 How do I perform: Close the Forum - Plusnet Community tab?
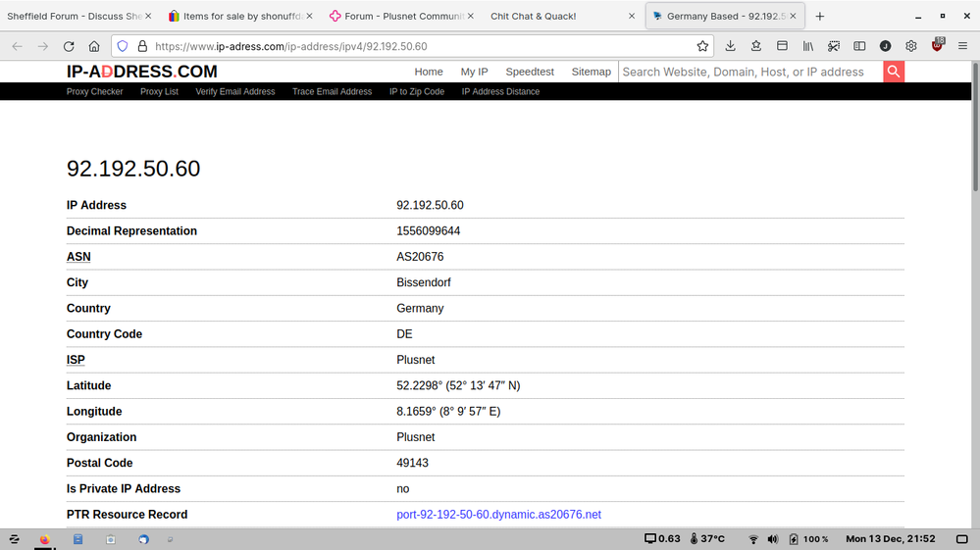[471, 16]
